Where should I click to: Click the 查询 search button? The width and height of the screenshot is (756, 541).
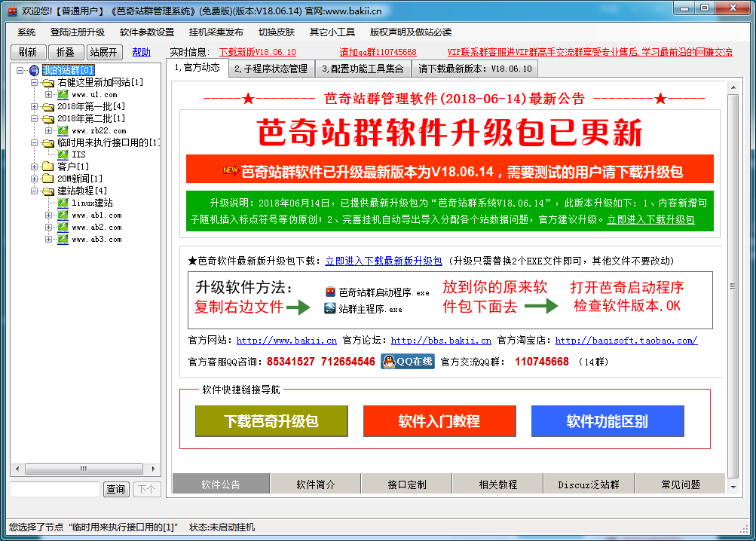coord(116,490)
